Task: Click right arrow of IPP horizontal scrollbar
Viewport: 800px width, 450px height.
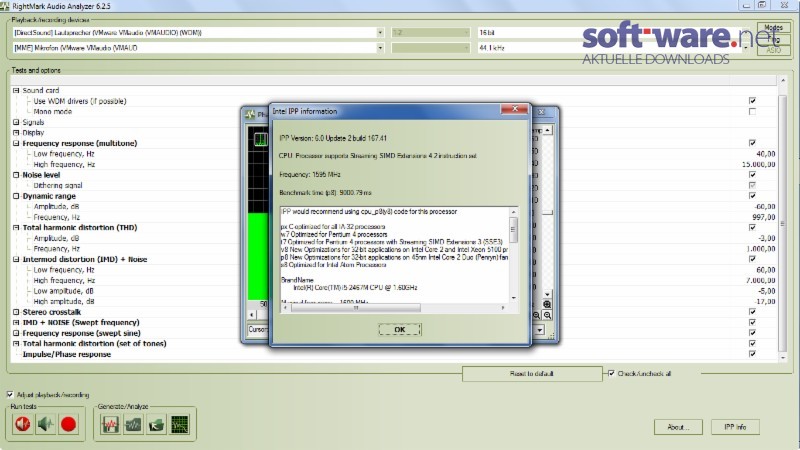Action: pos(503,308)
